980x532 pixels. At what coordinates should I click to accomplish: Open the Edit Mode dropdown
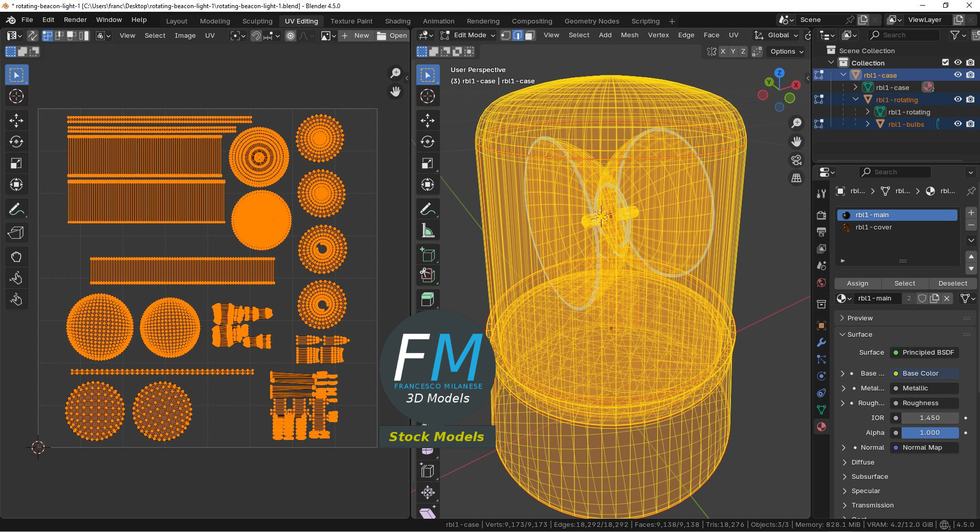point(468,35)
